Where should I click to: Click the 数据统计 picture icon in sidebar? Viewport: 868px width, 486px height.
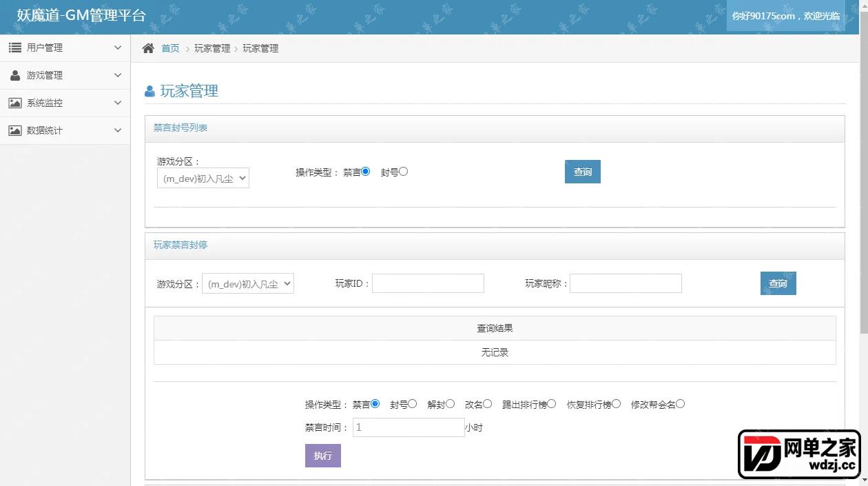(15, 130)
